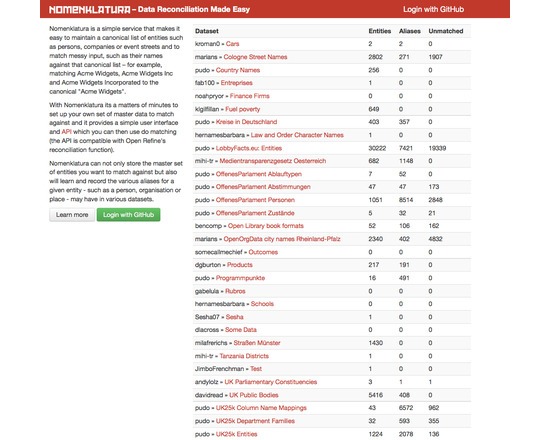Open the Cologne Street Names dataset
Image resolution: width=550 pixels, height=440 pixels.
tap(255, 57)
